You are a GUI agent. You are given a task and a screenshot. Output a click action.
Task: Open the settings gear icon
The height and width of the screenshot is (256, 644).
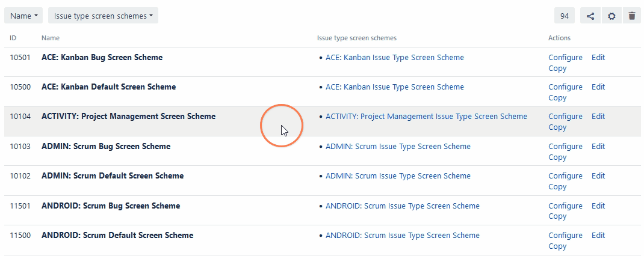[x=611, y=16]
